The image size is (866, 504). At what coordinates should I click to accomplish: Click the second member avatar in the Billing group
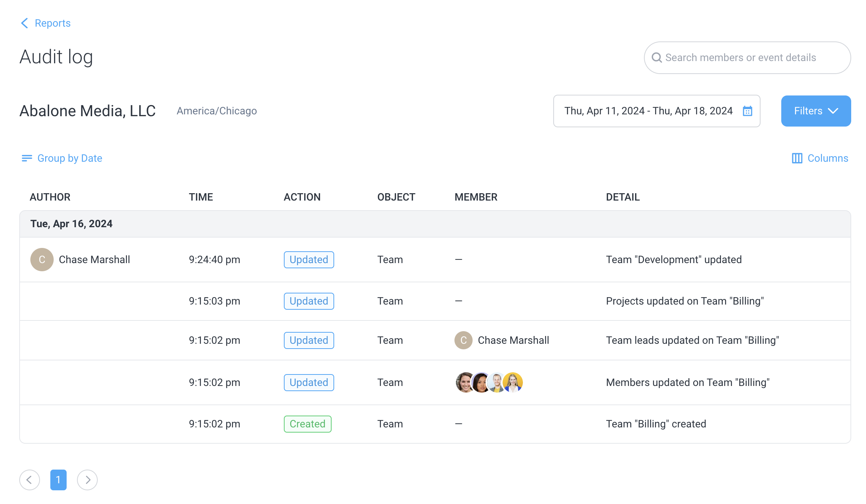click(481, 383)
